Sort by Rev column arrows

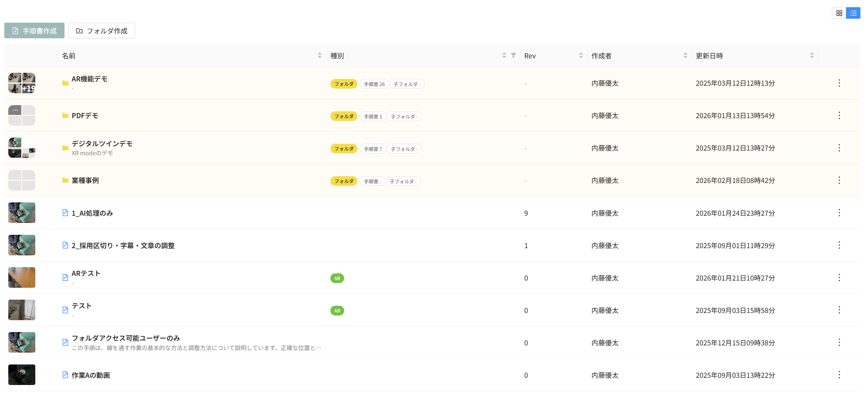[x=580, y=55]
